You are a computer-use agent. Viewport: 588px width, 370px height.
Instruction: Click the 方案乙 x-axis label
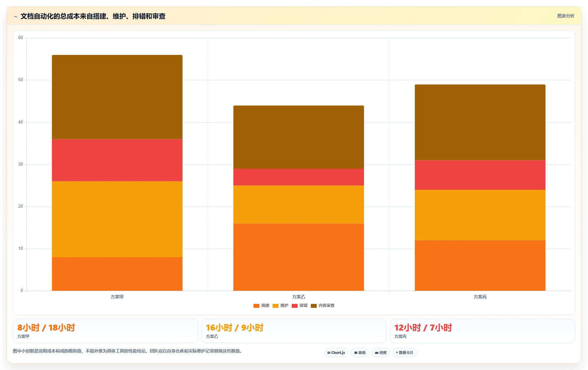[299, 297]
